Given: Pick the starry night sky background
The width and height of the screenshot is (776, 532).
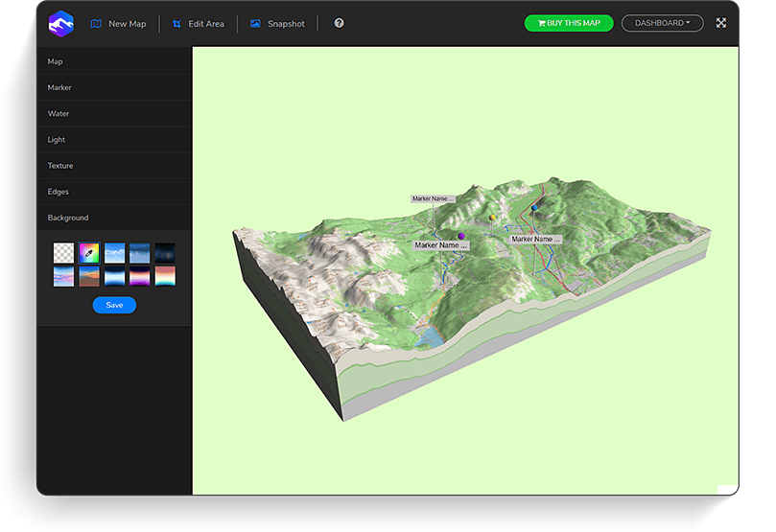Looking at the screenshot, I should 165,253.
